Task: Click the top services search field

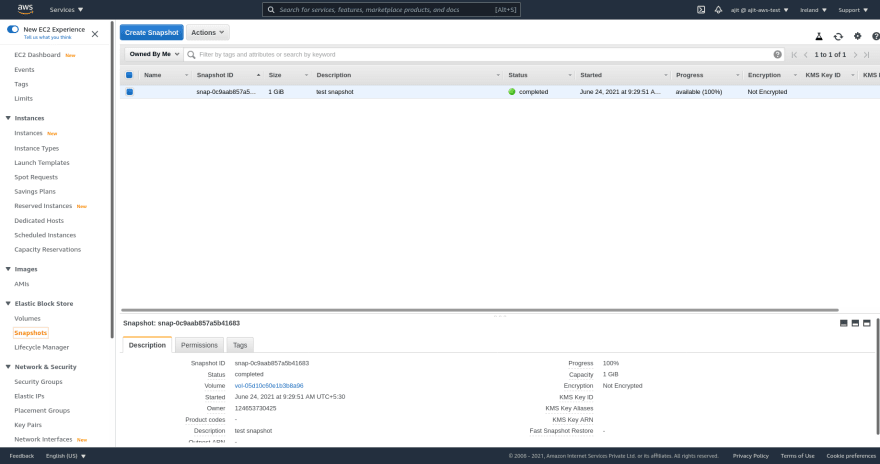Action: (x=391, y=10)
